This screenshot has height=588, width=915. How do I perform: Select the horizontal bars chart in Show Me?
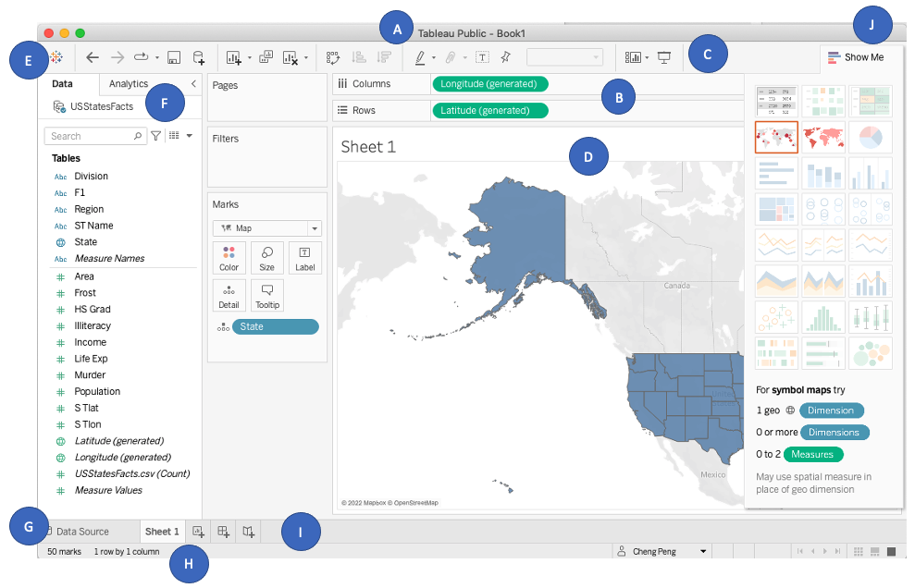[776, 173]
